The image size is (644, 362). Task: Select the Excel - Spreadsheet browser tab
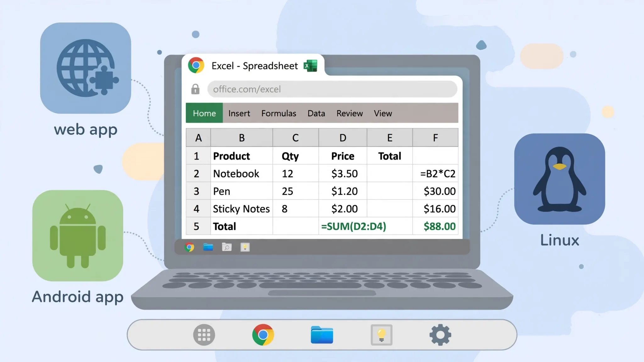[x=253, y=65]
